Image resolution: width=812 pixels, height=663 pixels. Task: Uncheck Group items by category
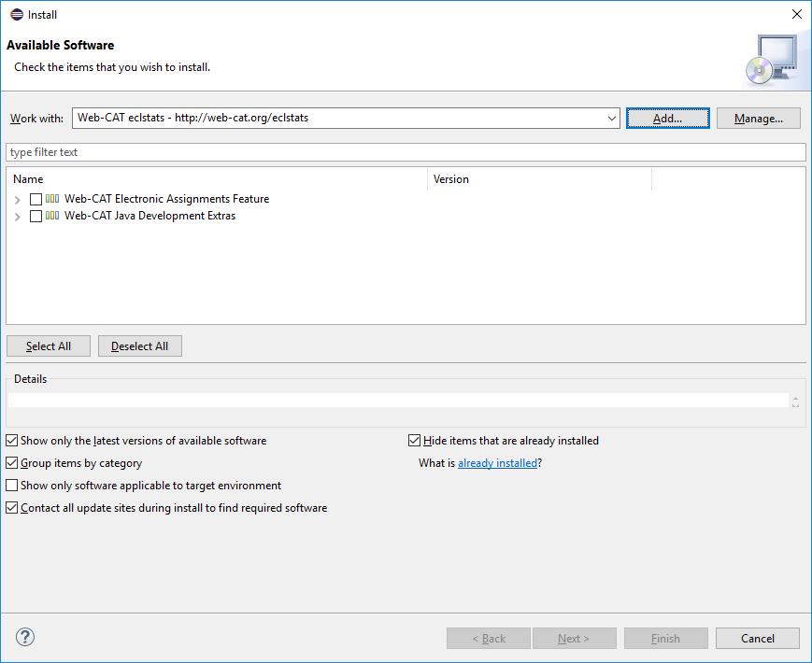pyautogui.click(x=11, y=462)
